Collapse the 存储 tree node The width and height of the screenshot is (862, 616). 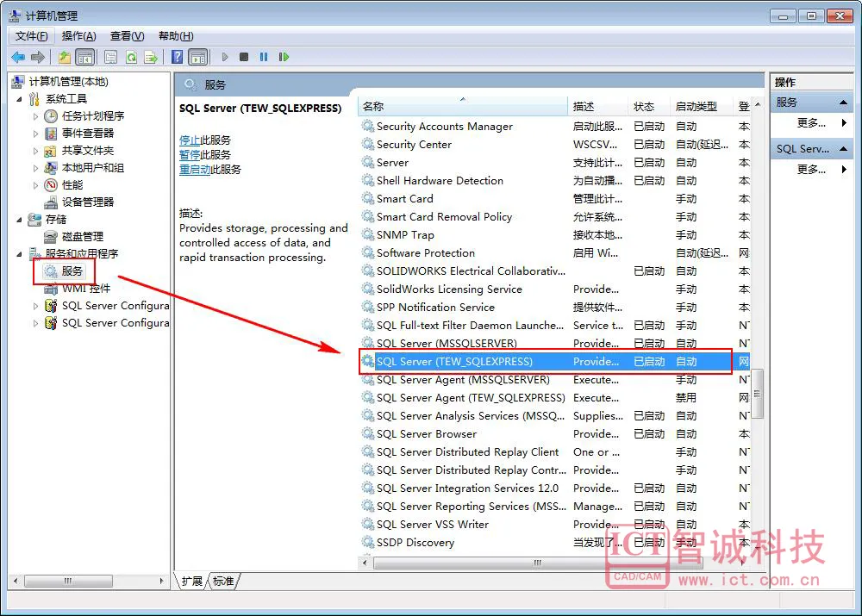(20, 220)
